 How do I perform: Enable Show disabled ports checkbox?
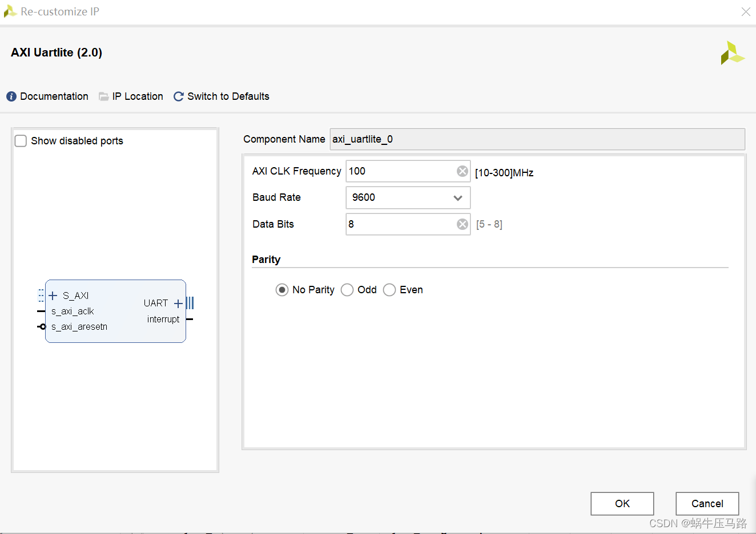point(21,141)
